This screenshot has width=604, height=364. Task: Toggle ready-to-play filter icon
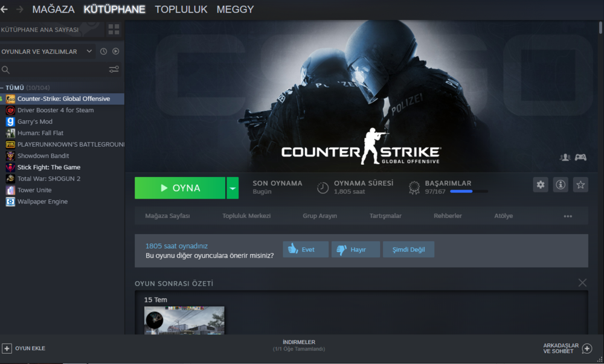point(115,51)
